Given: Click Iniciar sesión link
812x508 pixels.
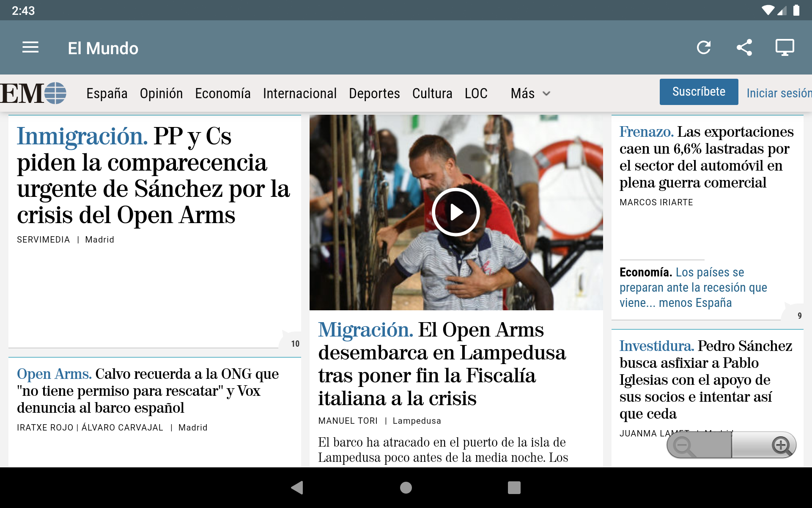Looking at the screenshot, I should 779,93.
